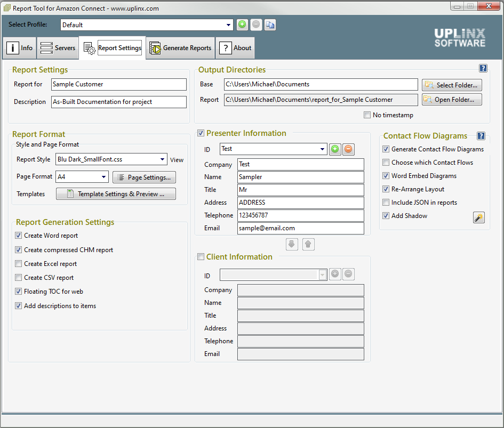Viewport: 504px width, 428px height.
Task: Disable Create compressed CHM report
Action: [x=18, y=249]
